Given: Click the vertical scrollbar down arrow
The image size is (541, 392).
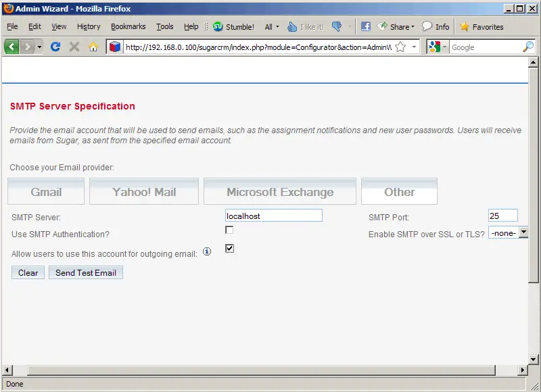Looking at the screenshot, I should 533,360.
